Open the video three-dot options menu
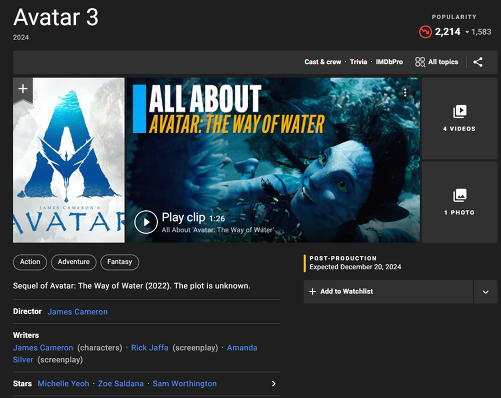This screenshot has width=501, height=398. tap(405, 92)
